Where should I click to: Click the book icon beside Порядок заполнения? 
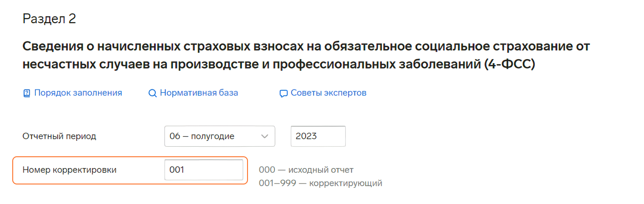(26, 94)
